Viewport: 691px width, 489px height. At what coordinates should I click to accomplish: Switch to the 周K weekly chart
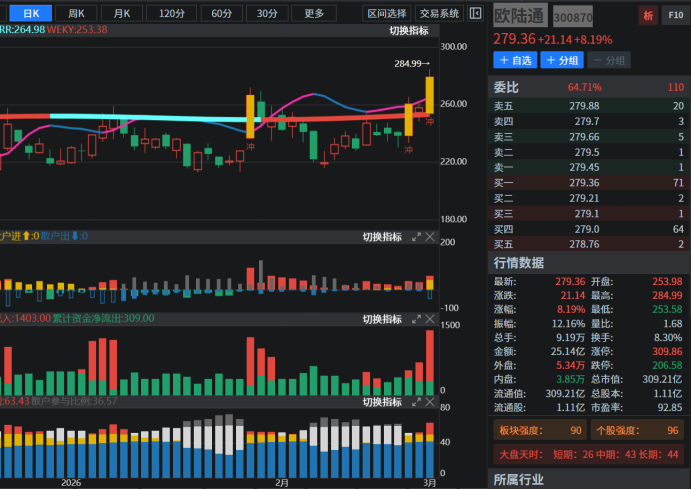pyautogui.click(x=76, y=13)
